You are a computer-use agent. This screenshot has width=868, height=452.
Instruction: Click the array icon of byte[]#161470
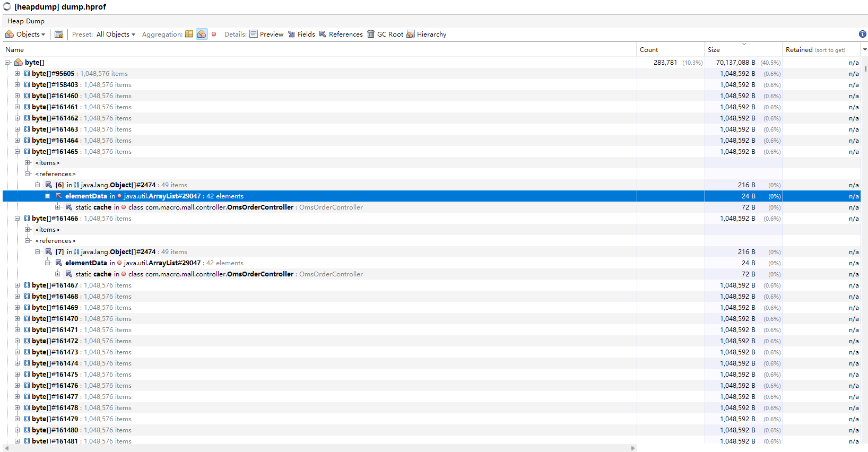[x=27, y=318]
